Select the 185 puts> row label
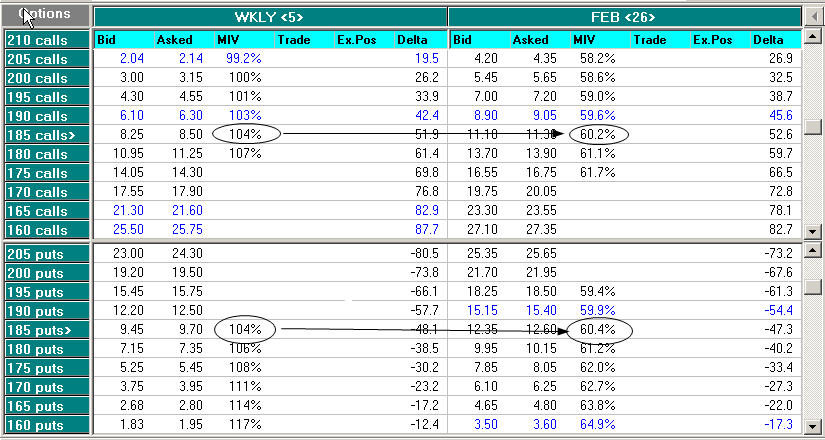This screenshot has width=825, height=440. point(47,330)
